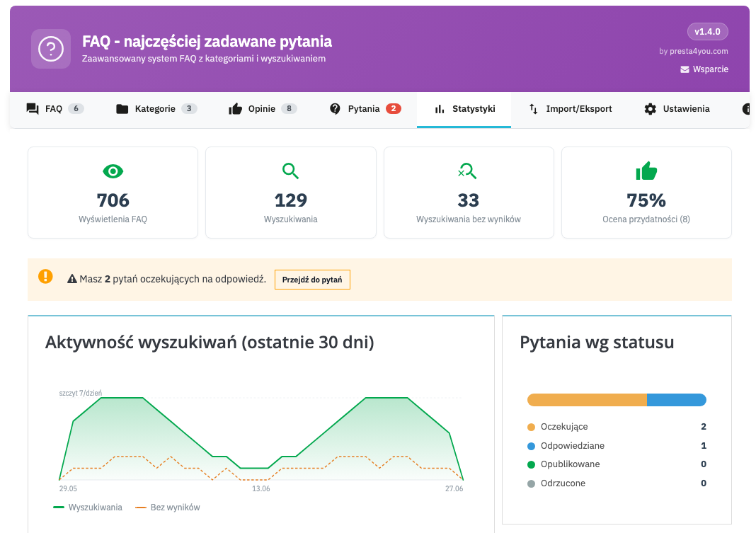Click the orange segment of the status bar

click(588, 400)
